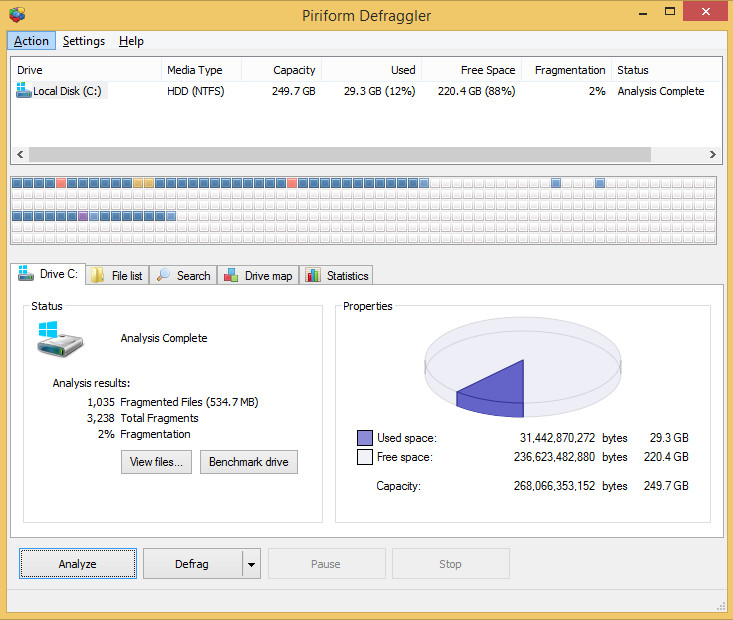Sort by the Used column header
Image resolution: width=733 pixels, height=620 pixels.
click(x=372, y=70)
